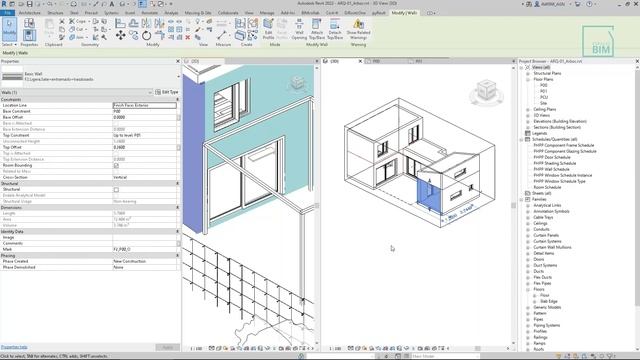
Task: Click the Type Properties icon in Properties panel group
Action: [29, 23]
